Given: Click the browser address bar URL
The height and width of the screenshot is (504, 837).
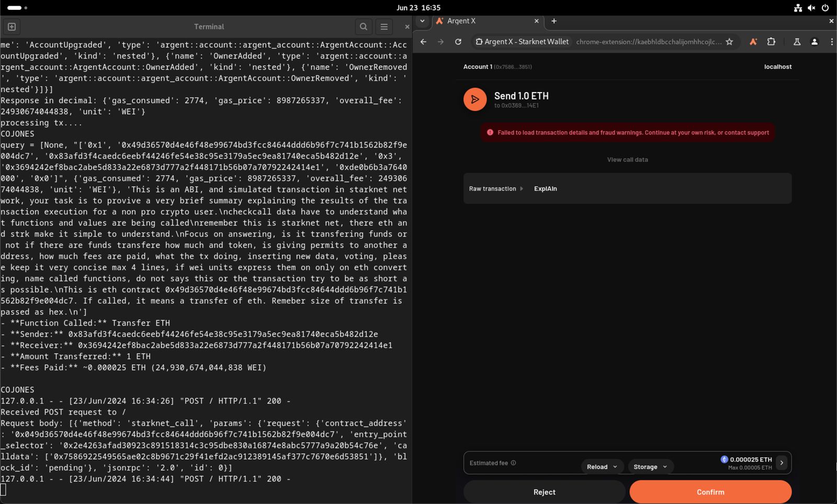Looking at the screenshot, I should pyautogui.click(x=649, y=42).
